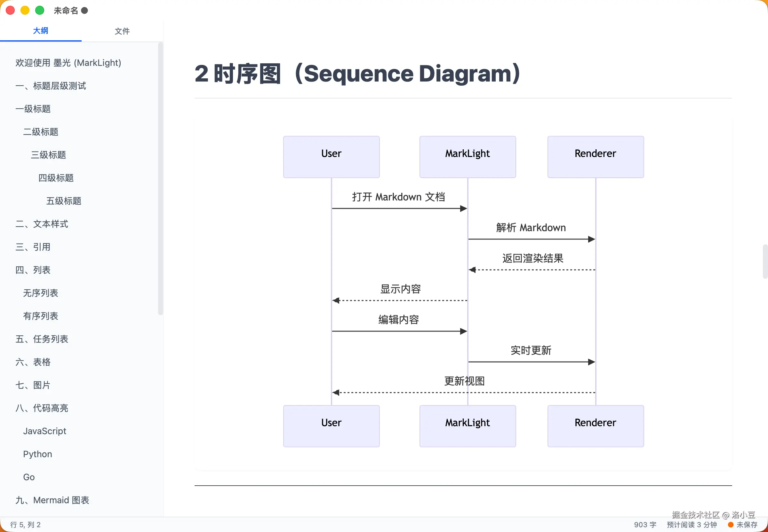Open the Python outline item
The height and width of the screenshot is (532, 768).
[37, 454]
